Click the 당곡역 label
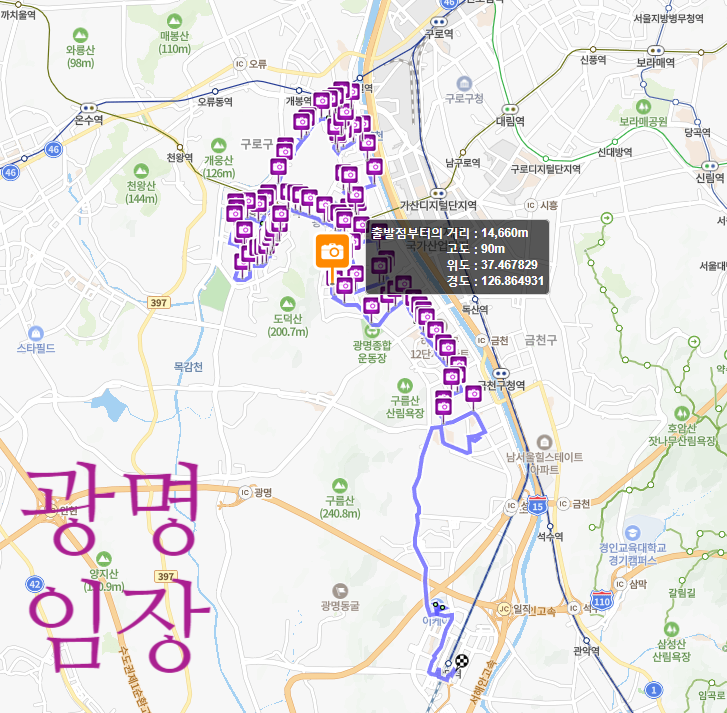 (x=698, y=132)
